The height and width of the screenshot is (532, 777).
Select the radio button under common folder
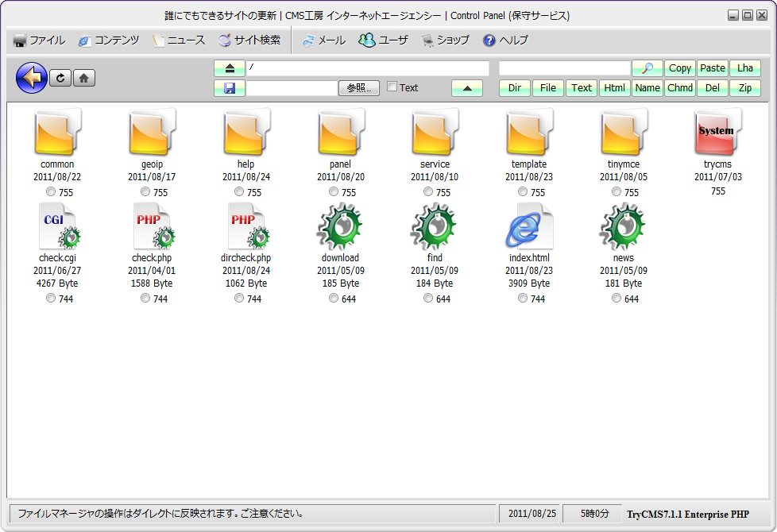click(51, 192)
